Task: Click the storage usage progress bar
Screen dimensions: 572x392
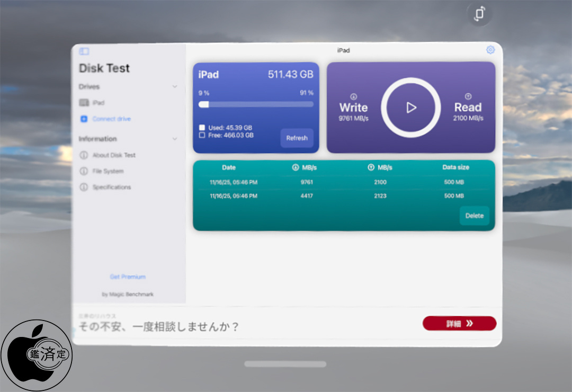Action: [256, 104]
